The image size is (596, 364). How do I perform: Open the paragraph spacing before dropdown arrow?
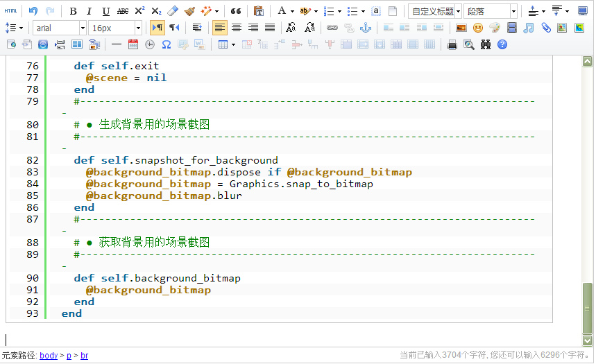pos(543,11)
